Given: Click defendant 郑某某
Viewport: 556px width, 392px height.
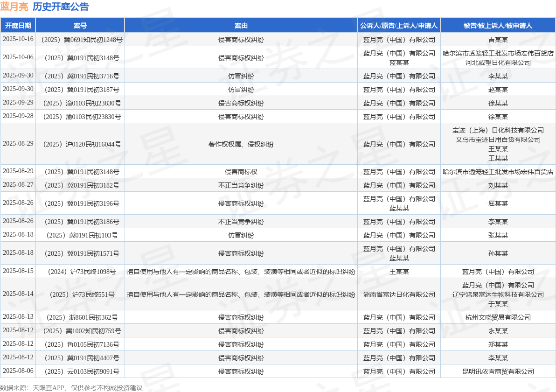Looking at the screenshot, I should pos(498,344).
